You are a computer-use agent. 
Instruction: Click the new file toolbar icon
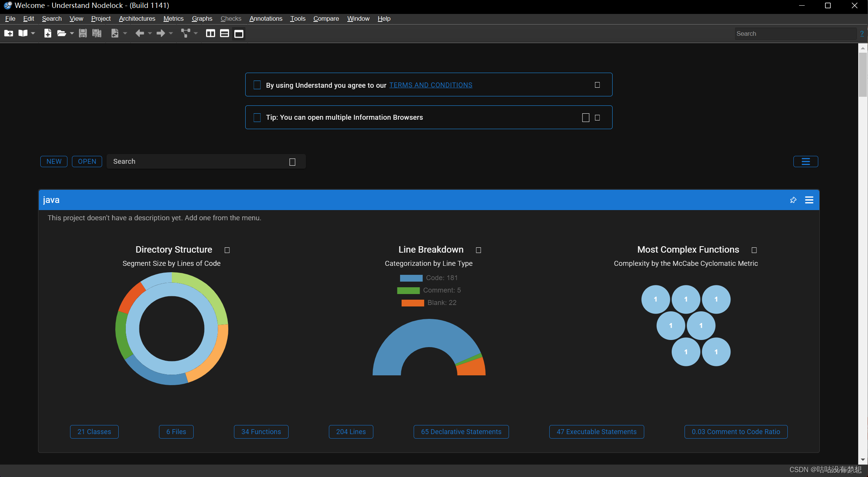(x=47, y=34)
